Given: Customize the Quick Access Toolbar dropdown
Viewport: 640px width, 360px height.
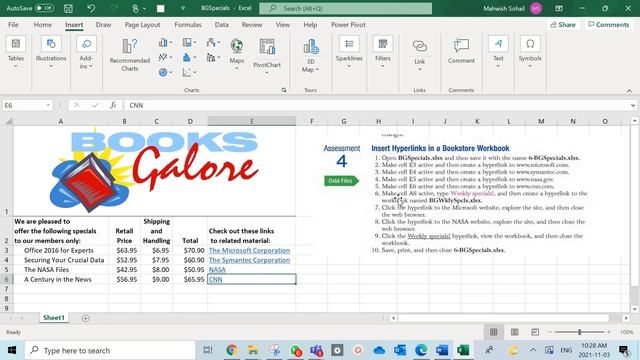Looking at the screenshot, I should coord(182,8).
